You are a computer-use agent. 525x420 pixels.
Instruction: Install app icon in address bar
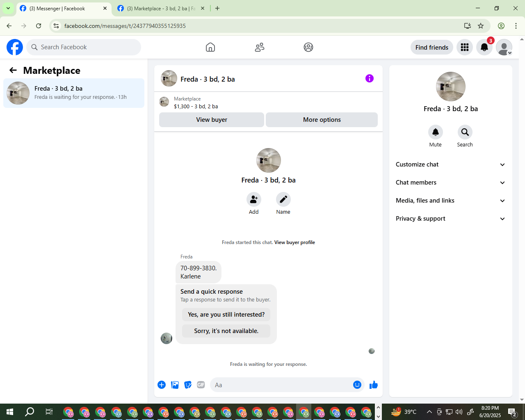point(468,26)
